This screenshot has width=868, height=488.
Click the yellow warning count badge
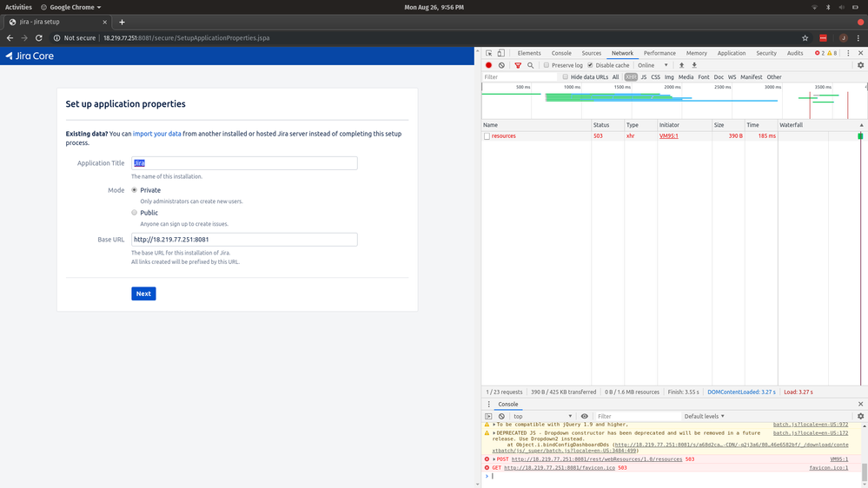(832, 53)
